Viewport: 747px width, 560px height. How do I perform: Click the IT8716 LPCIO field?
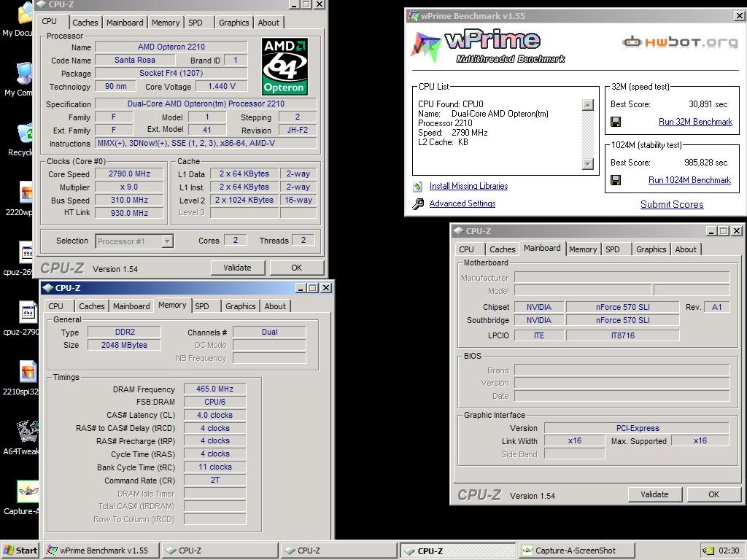coord(622,335)
